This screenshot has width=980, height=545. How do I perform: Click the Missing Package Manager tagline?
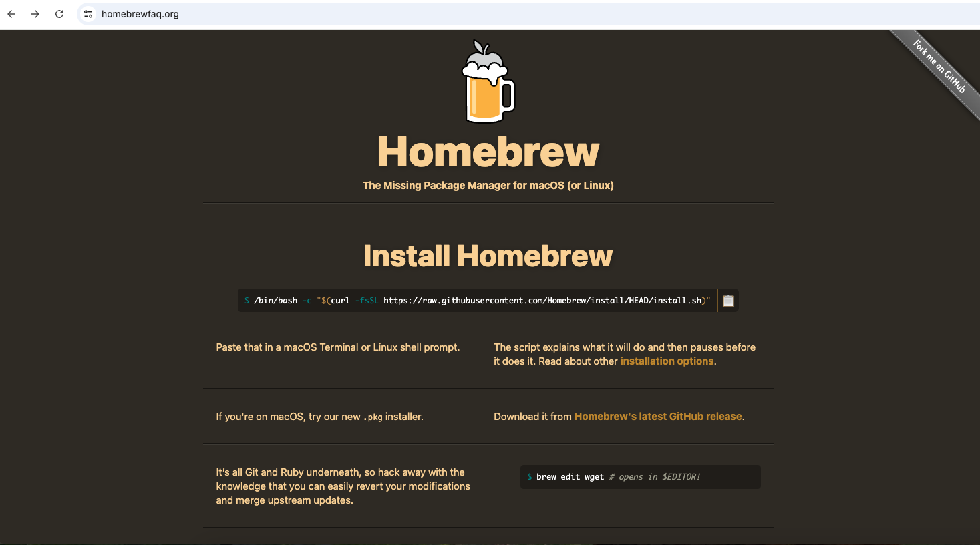point(488,186)
